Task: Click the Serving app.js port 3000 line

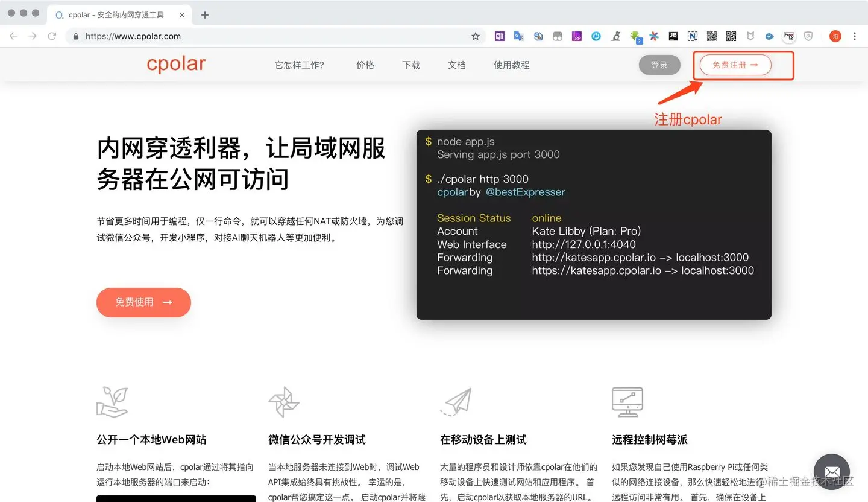Action: (498, 154)
